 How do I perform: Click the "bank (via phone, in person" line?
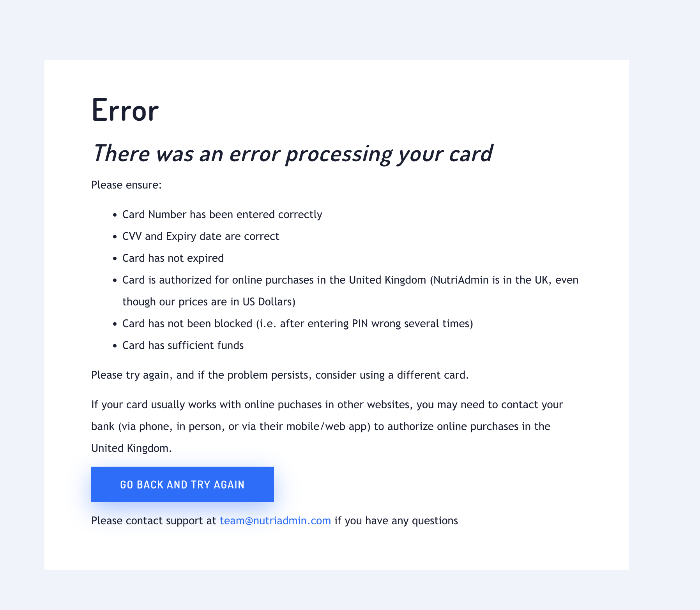click(x=320, y=427)
